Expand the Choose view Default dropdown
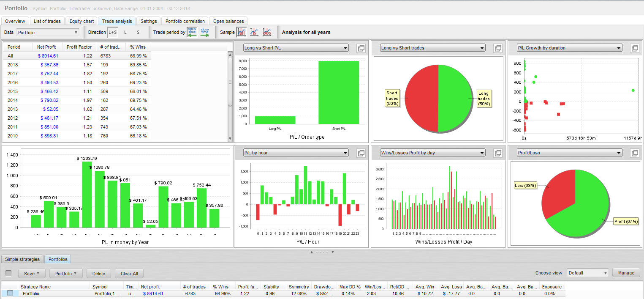This screenshot has height=299, width=644. point(587,273)
